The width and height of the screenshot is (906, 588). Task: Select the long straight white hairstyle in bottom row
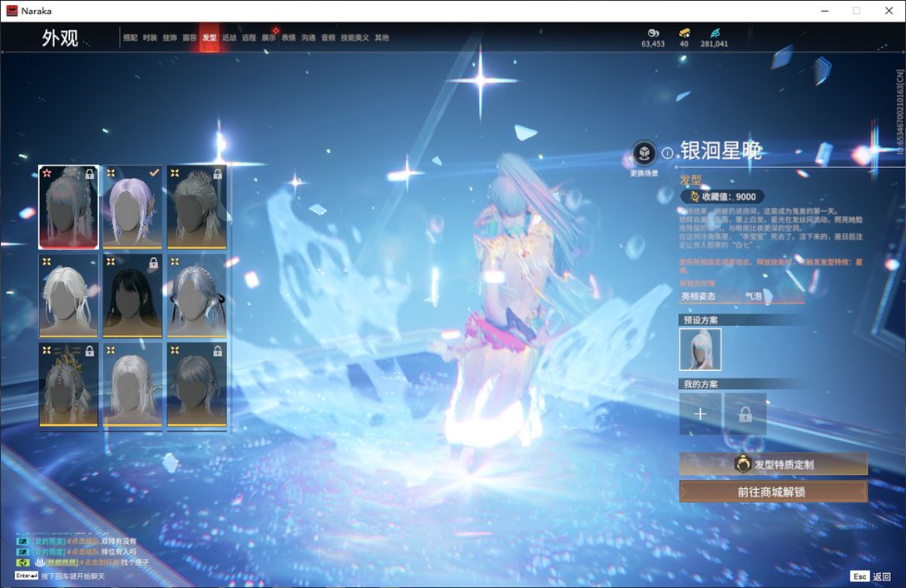tap(132, 385)
